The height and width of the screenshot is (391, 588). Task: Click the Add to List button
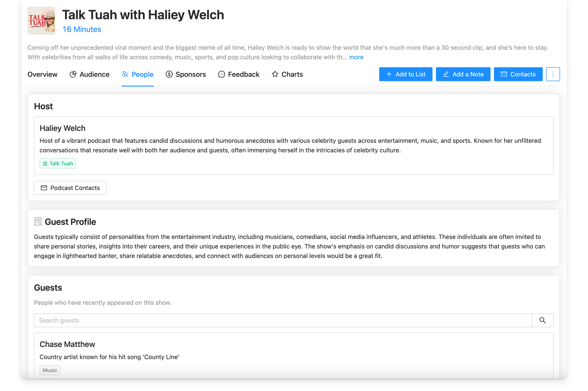pyautogui.click(x=405, y=74)
